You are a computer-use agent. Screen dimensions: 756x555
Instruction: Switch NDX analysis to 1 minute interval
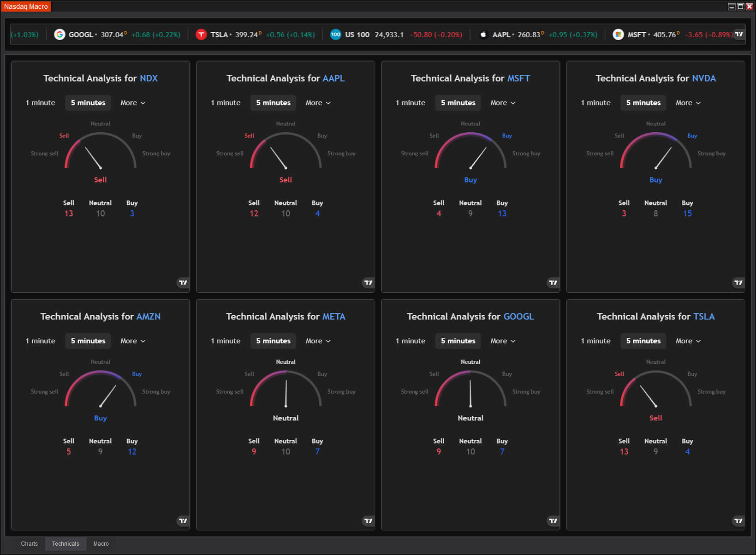(x=41, y=103)
